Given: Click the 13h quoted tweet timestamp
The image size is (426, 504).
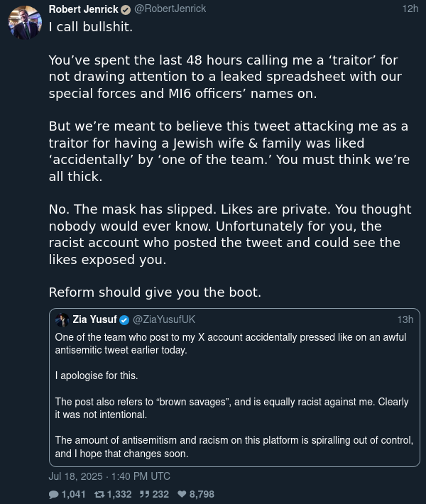Looking at the screenshot, I should click(x=405, y=319).
